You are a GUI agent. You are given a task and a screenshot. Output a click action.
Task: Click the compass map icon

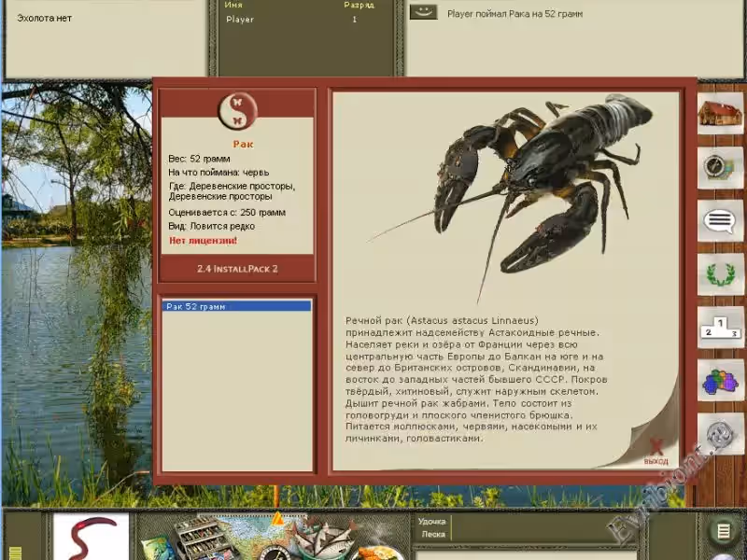click(x=720, y=167)
